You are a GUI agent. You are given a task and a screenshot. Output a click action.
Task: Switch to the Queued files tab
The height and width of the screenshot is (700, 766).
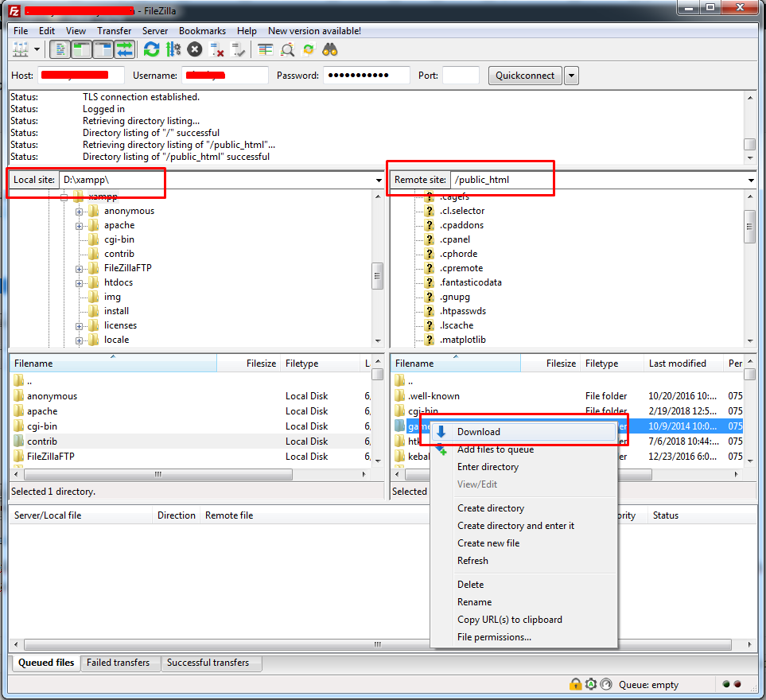pyautogui.click(x=46, y=663)
